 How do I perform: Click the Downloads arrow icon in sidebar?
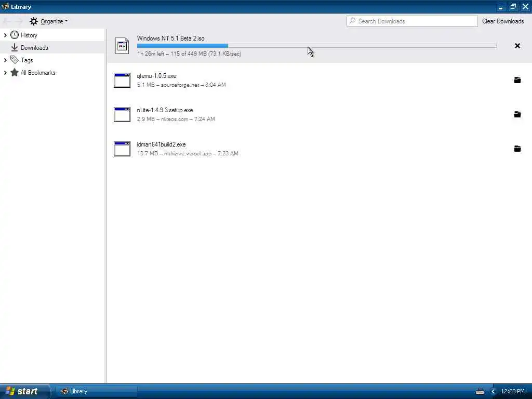click(x=14, y=47)
